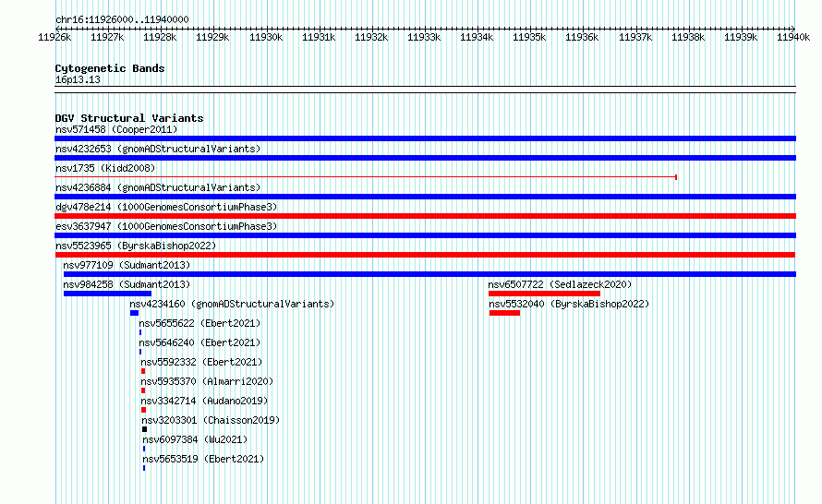The image size is (822, 504).
Task: Click ruler position 11931k
Action: pyautogui.click(x=319, y=37)
